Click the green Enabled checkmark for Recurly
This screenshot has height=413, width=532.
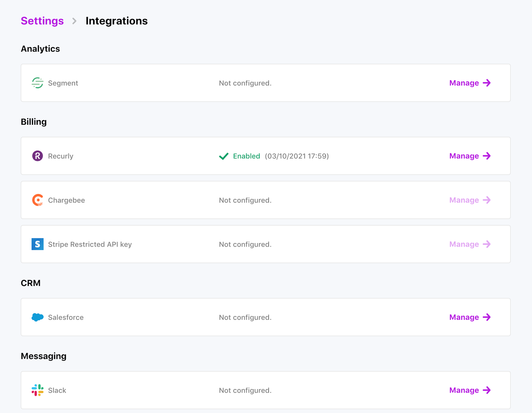click(x=223, y=156)
